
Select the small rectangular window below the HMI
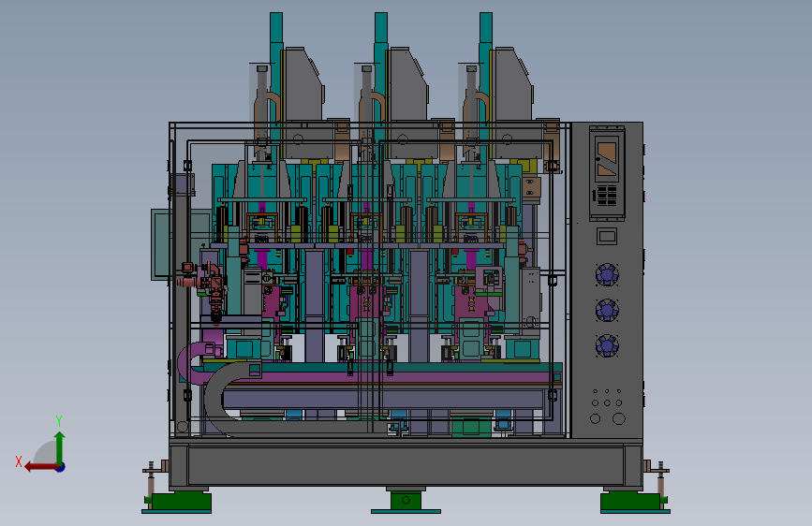(607, 237)
